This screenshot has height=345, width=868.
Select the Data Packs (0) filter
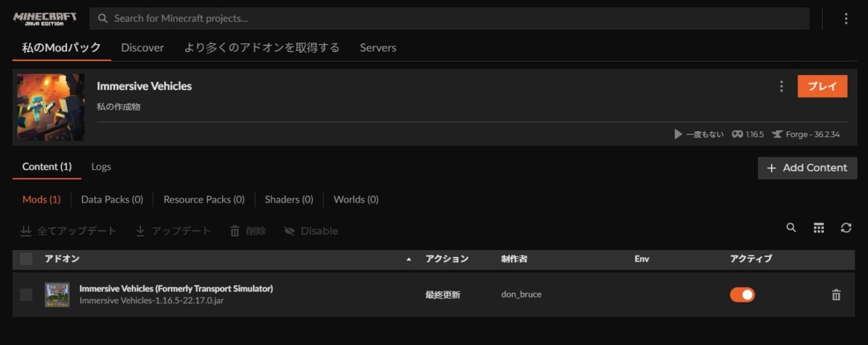click(x=112, y=199)
